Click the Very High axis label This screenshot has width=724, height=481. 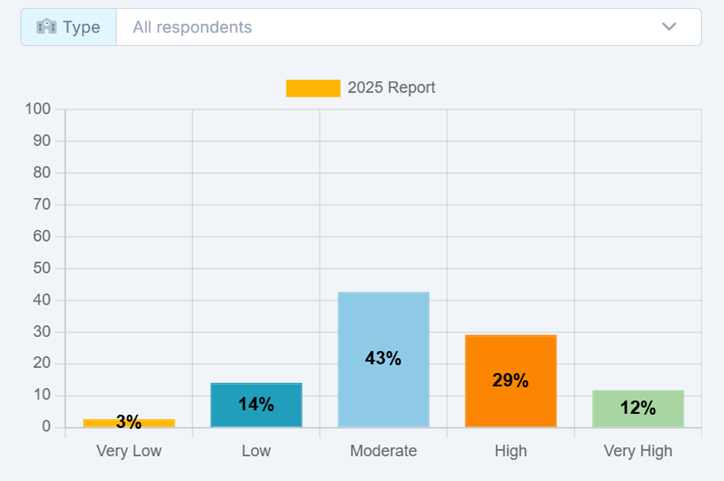tap(638, 451)
